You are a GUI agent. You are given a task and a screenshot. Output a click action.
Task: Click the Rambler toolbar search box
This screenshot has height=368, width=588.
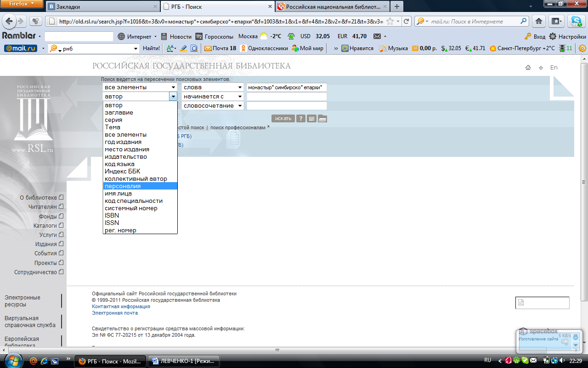pos(79,36)
